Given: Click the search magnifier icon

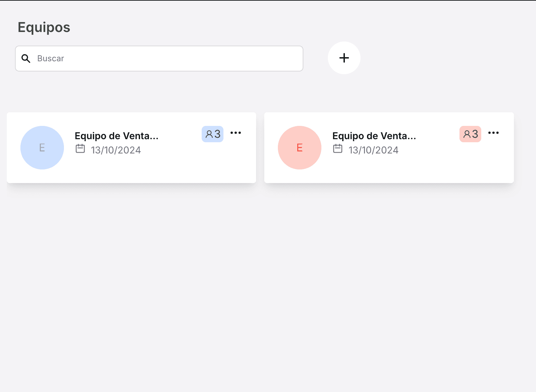Looking at the screenshot, I should [x=26, y=59].
